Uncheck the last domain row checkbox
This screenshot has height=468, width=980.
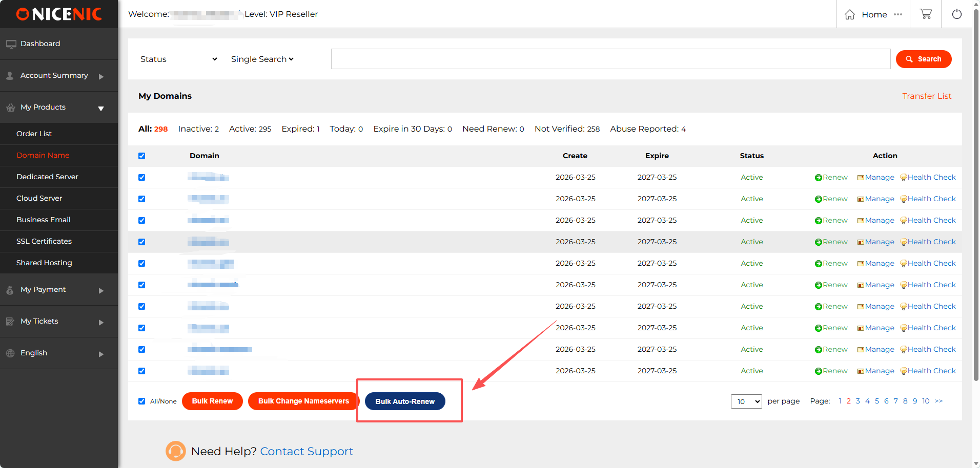pos(141,371)
